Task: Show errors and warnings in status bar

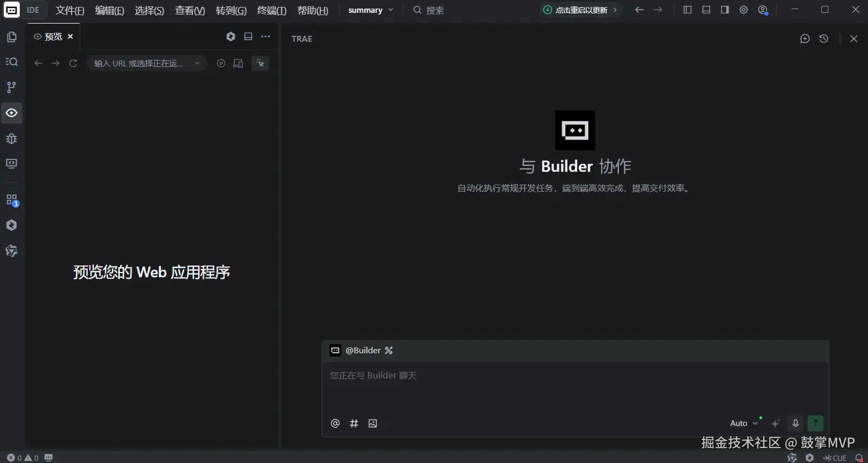Action: [22, 458]
